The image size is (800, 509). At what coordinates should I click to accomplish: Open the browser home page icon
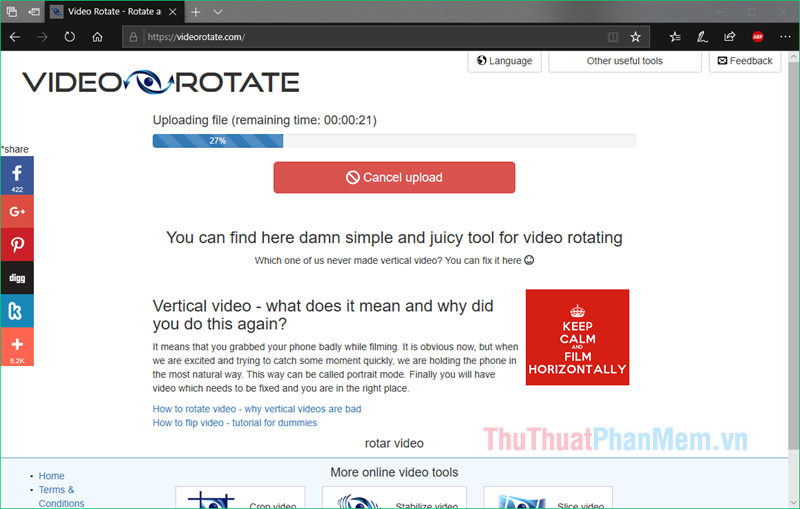pos(97,37)
